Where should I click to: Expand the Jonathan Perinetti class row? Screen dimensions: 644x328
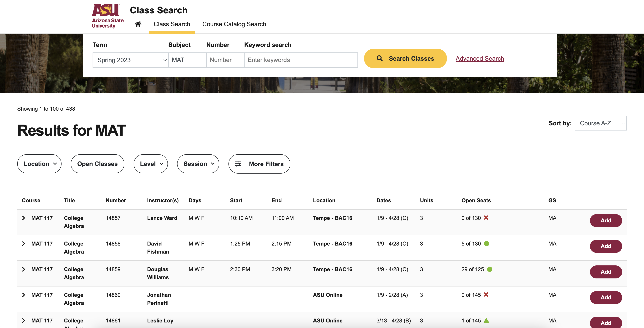click(24, 295)
